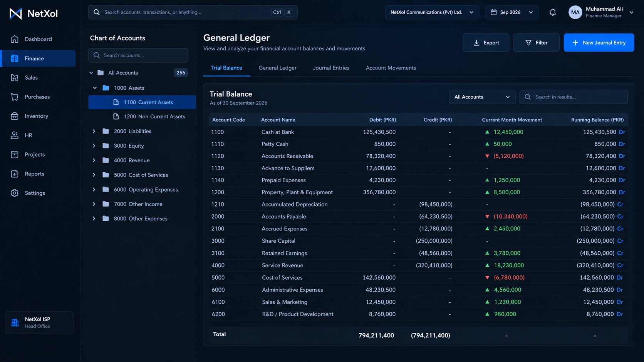The image size is (644, 362).
Task: Open the Projects module icon
Action: pos(15,155)
